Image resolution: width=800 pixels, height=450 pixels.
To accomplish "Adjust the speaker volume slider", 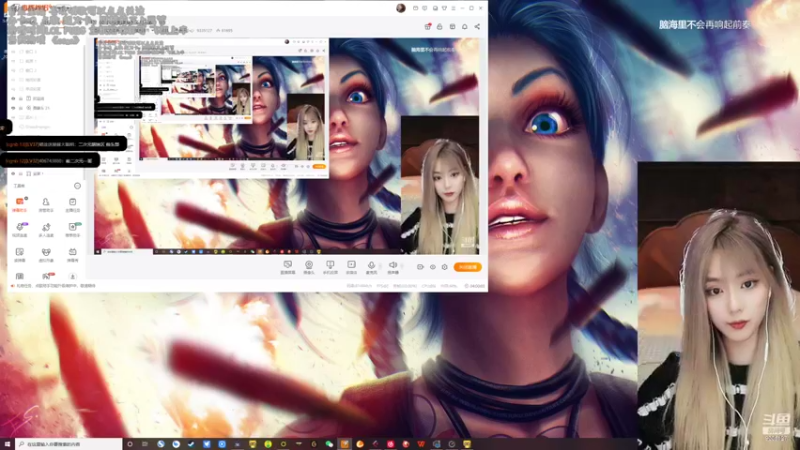I will coord(402,266).
